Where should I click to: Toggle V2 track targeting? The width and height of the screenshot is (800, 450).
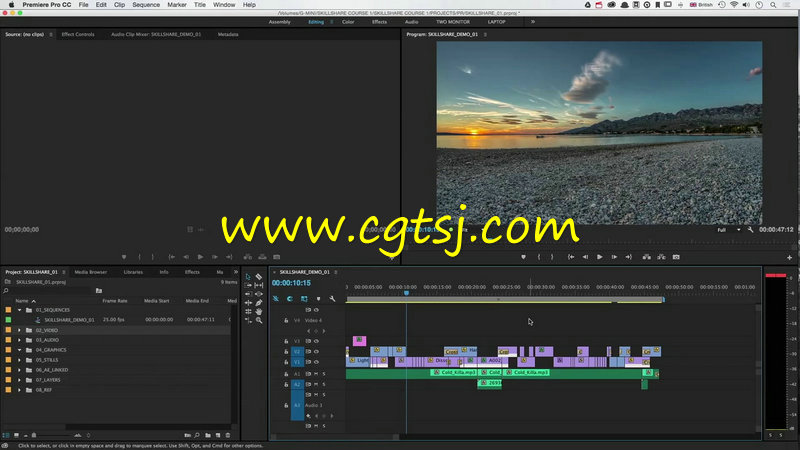click(297, 352)
